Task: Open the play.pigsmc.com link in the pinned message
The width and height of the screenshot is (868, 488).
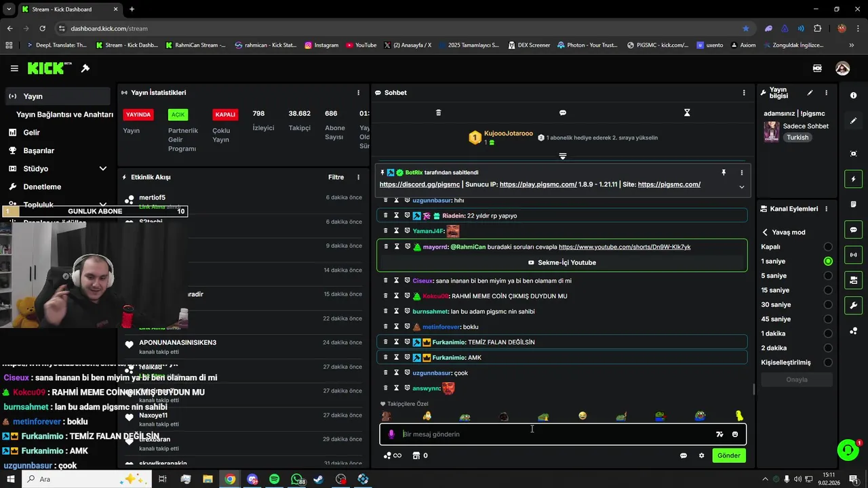Action: tap(538, 184)
